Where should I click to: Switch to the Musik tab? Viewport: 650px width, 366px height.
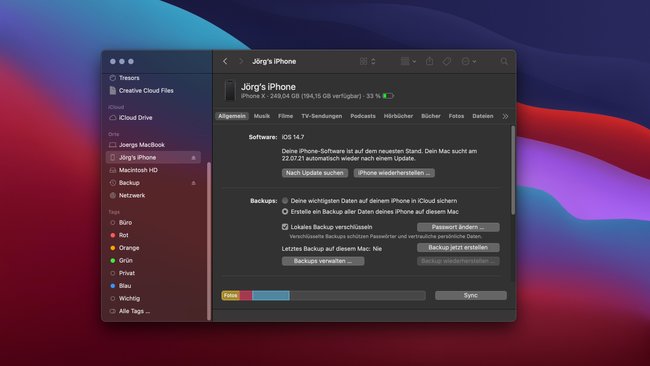pos(262,116)
